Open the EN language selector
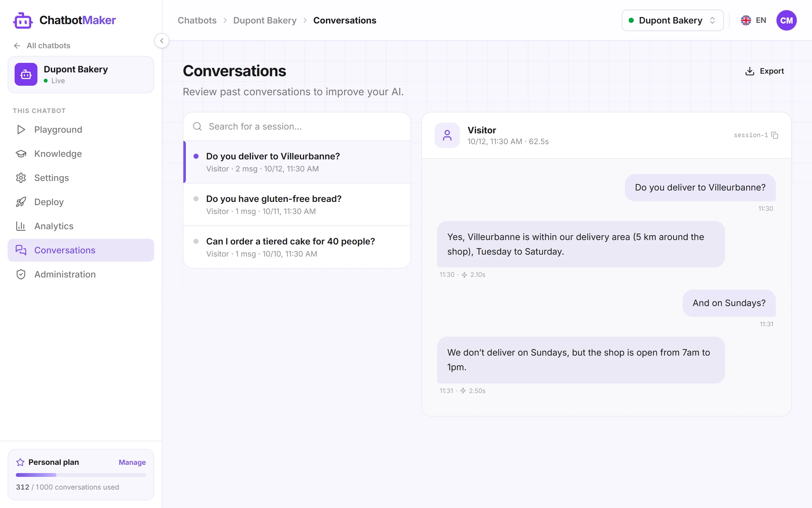 pyautogui.click(x=753, y=21)
